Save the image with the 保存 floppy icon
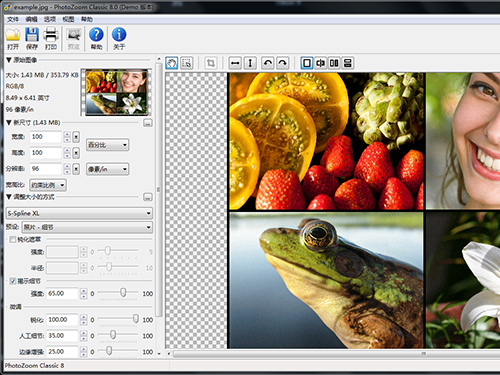500x375 pixels. (x=32, y=39)
